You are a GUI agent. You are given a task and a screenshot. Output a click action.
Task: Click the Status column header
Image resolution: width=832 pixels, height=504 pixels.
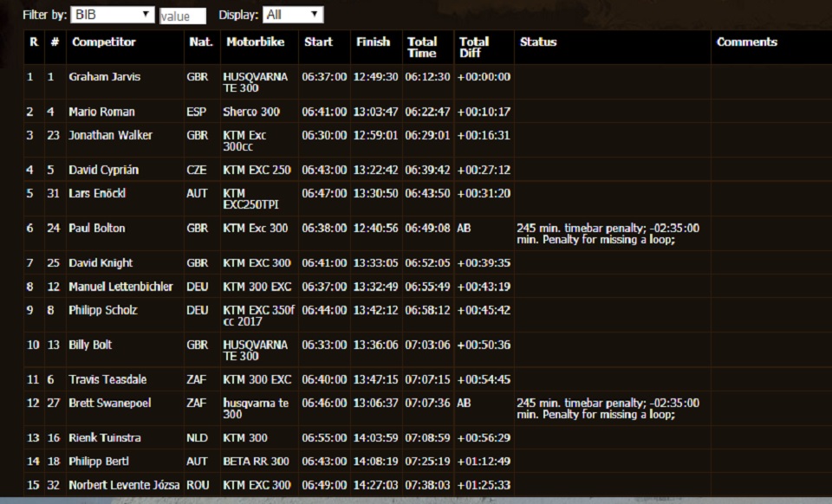click(538, 42)
